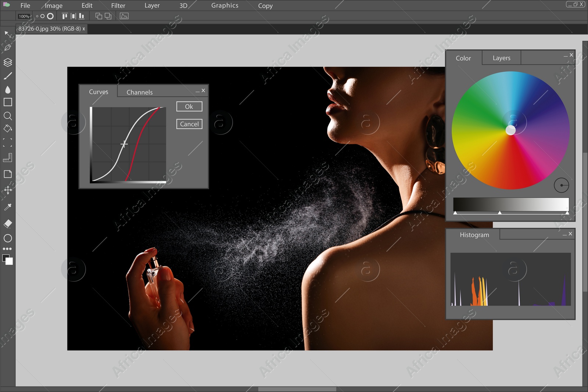Open the Copy menu
The height and width of the screenshot is (392, 588).
pyautogui.click(x=265, y=6)
